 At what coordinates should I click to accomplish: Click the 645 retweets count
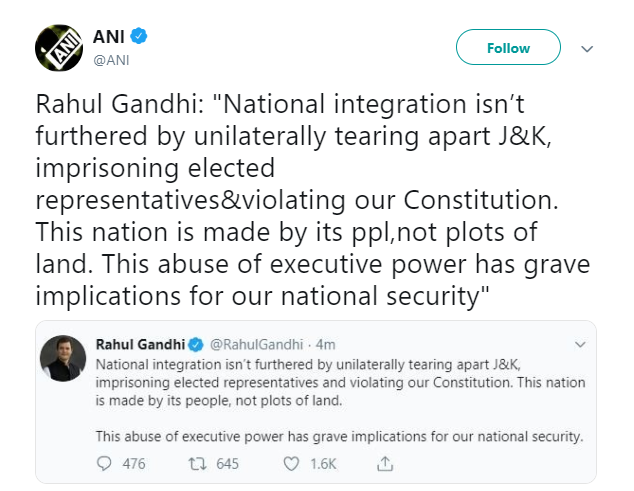228,464
